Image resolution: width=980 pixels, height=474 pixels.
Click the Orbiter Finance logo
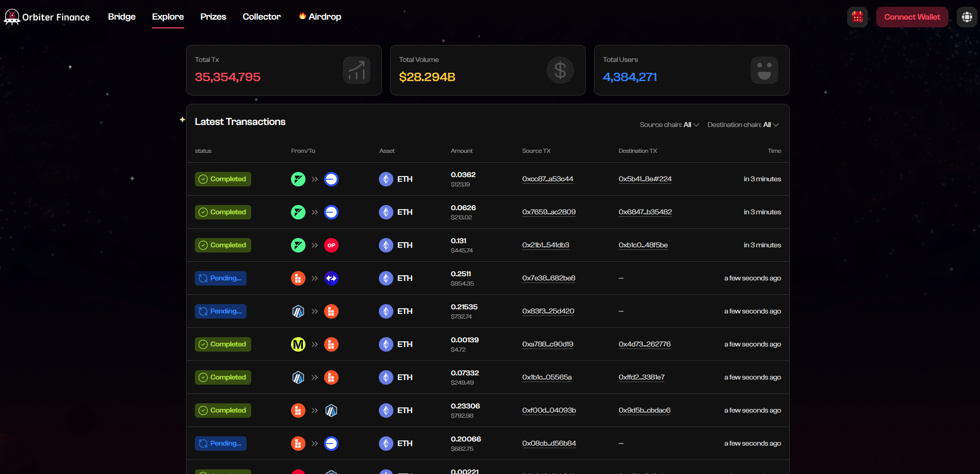[x=47, y=17]
